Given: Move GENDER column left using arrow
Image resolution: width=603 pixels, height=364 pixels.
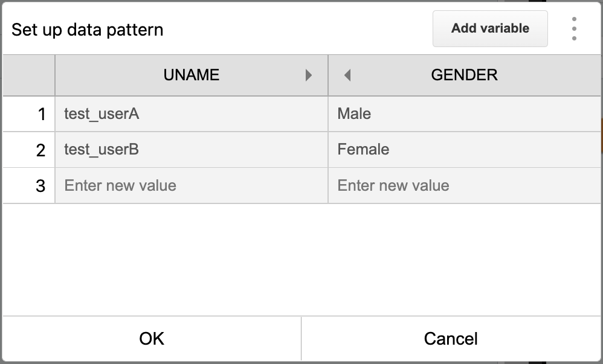Looking at the screenshot, I should pos(347,75).
